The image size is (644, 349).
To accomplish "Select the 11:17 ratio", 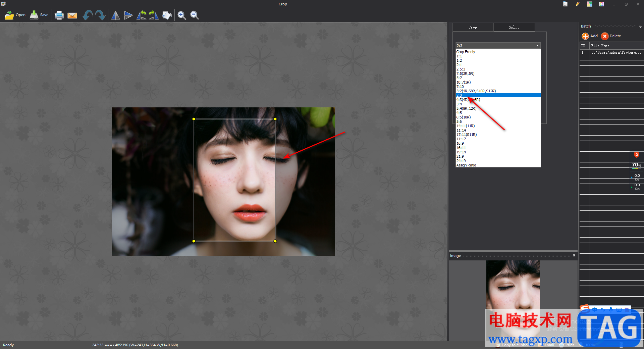I will pyautogui.click(x=498, y=139).
